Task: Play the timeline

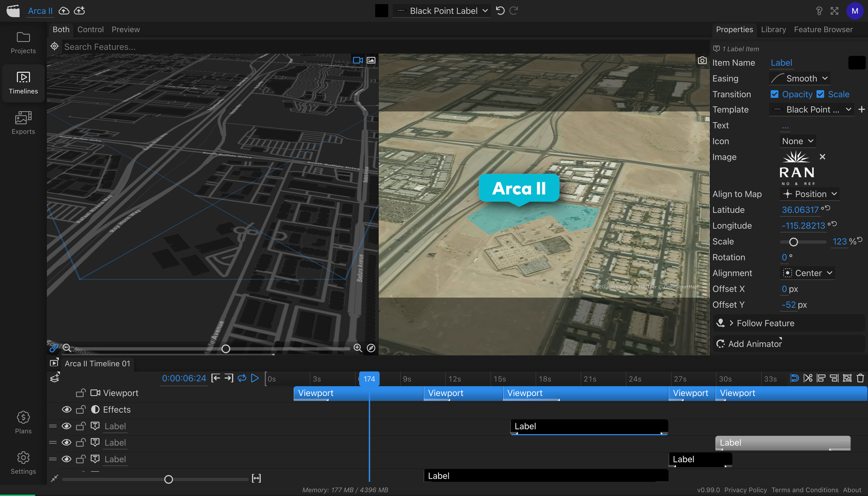Action: tap(255, 378)
